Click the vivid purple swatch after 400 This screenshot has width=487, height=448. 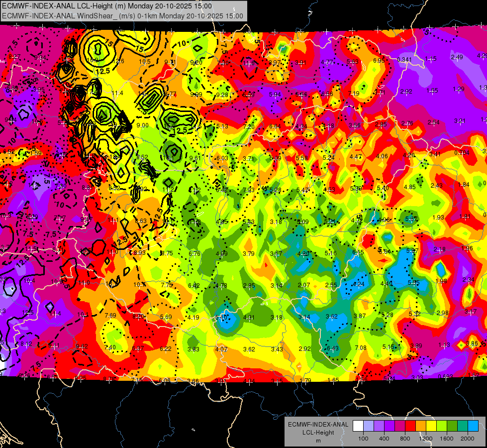tap(390, 426)
